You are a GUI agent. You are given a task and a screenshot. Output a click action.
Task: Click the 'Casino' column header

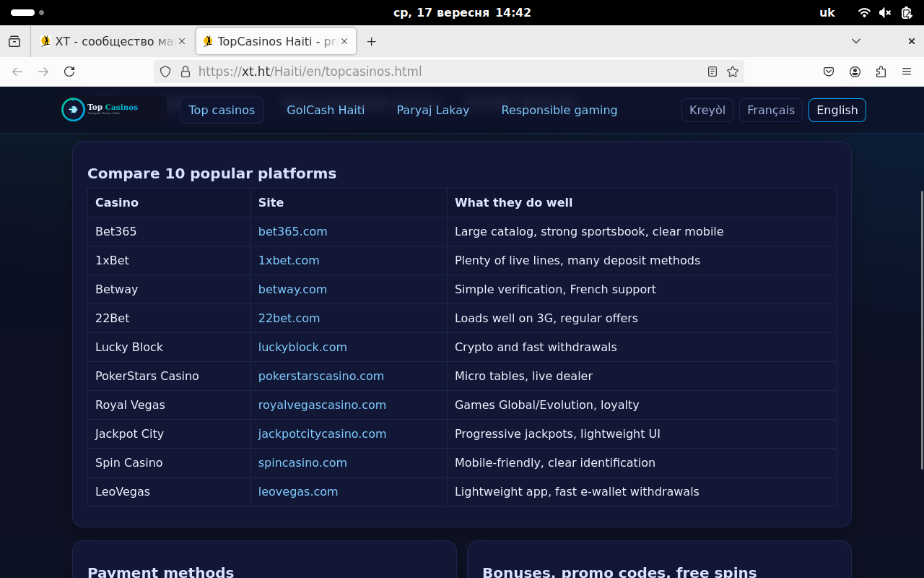click(x=169, y=202)
